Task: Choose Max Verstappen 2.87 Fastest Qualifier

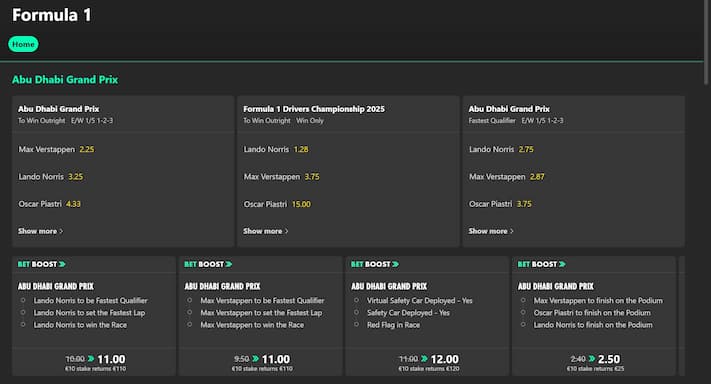Action: coord(506,176)
